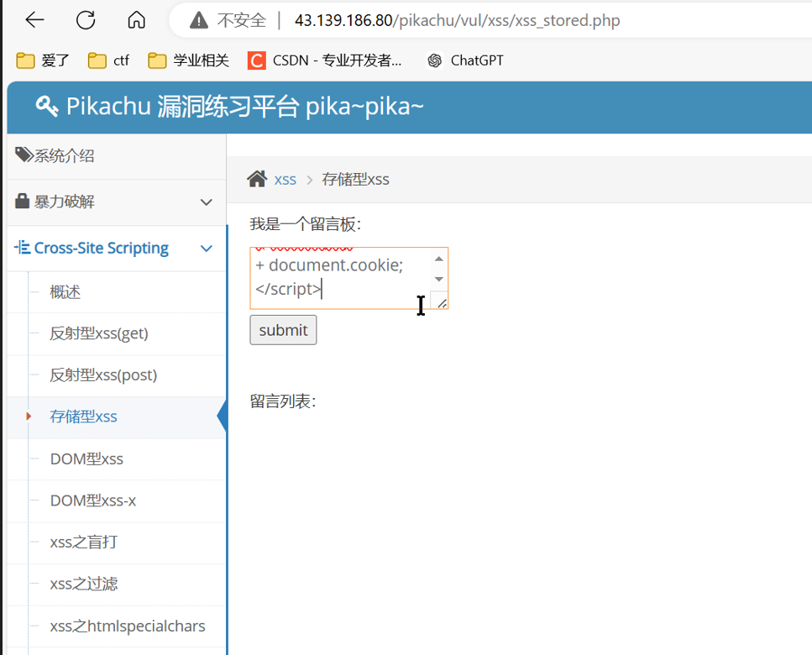Click the textarea resize handle

pyautogui.click(x=441, y=301)
